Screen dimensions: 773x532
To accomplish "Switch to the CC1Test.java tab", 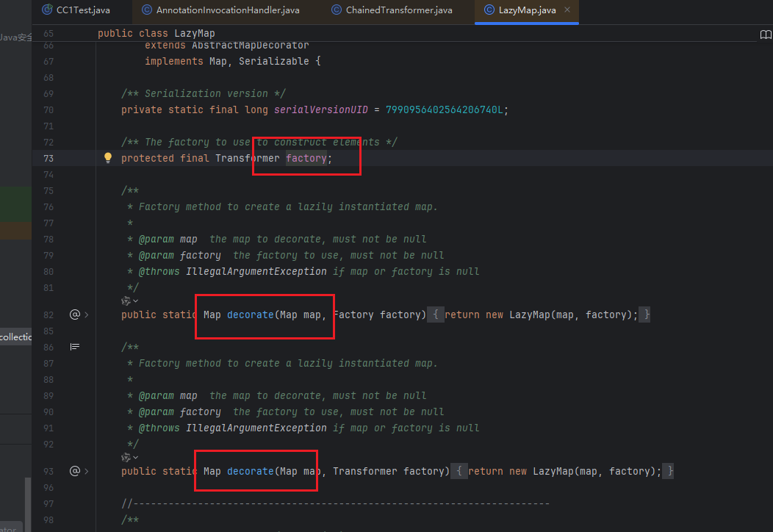I will [x=83, y=10].
